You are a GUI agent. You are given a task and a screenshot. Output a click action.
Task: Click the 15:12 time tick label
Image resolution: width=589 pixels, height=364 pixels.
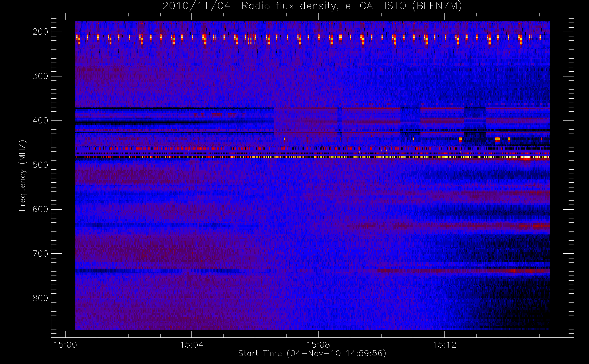(444, 345)
